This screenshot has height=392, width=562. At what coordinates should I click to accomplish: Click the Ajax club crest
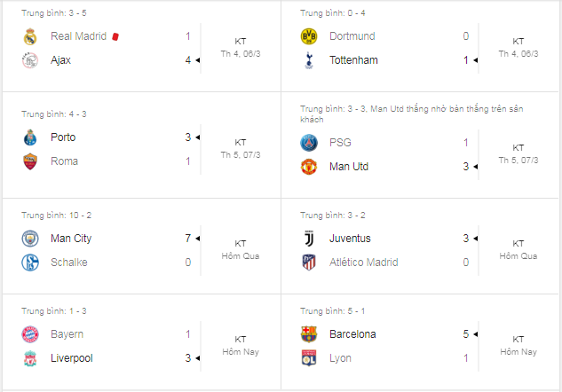(x=31, y=60)
